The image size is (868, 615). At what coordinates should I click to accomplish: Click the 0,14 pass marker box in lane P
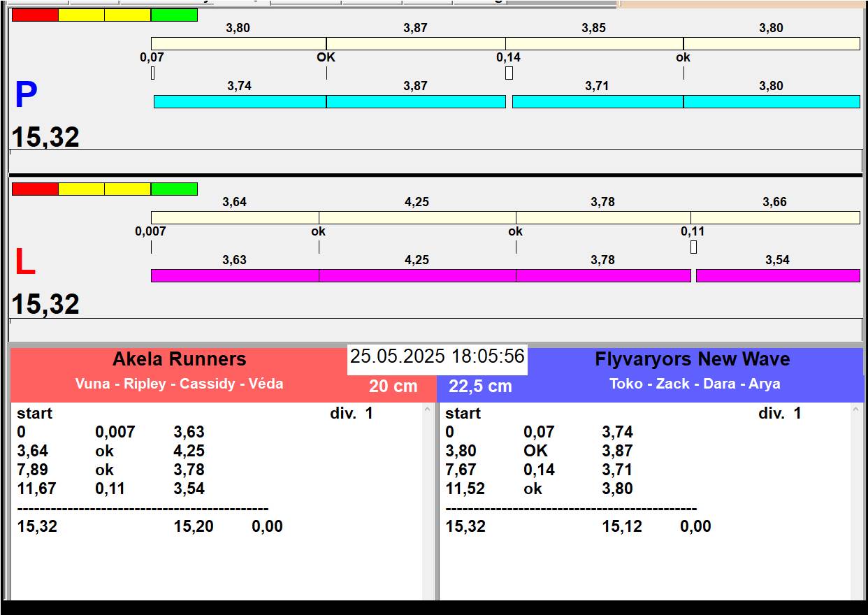[509, 73]
